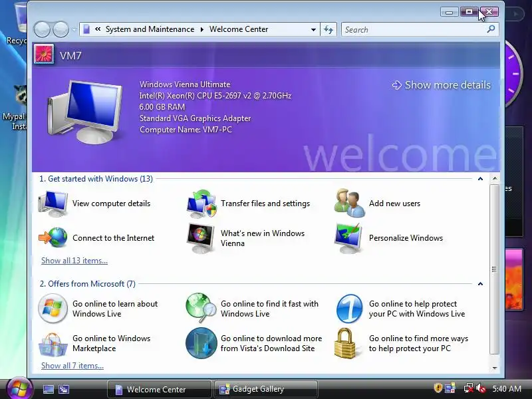
Task: Click the double chevron in address bar
Action: point(98,29)
